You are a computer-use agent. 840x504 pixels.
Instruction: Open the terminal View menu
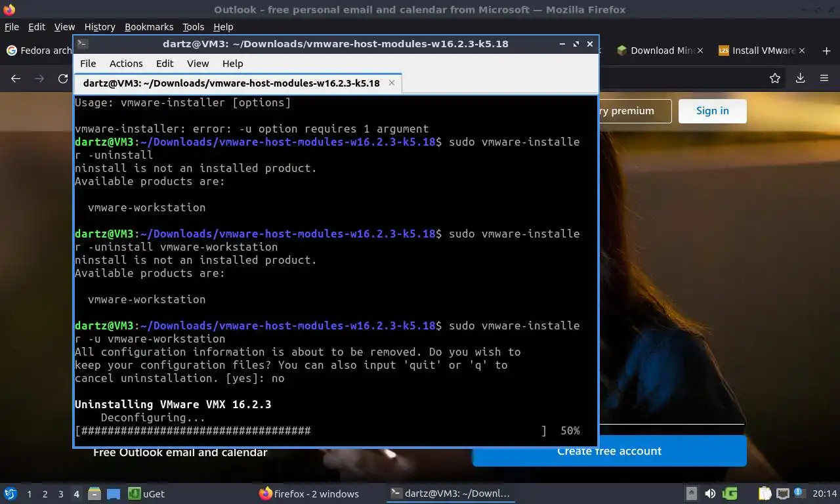pos(198,64)
